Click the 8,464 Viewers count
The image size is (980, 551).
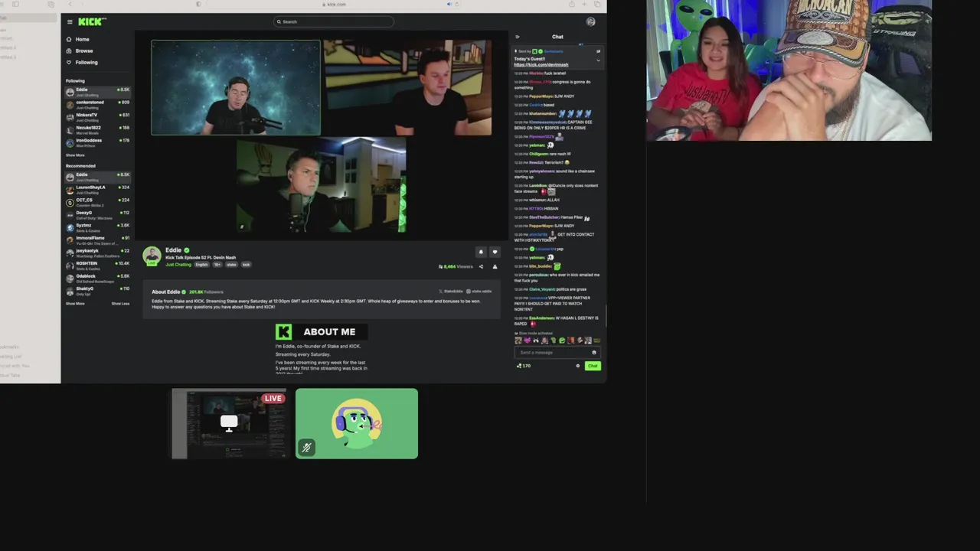point(456,266)
